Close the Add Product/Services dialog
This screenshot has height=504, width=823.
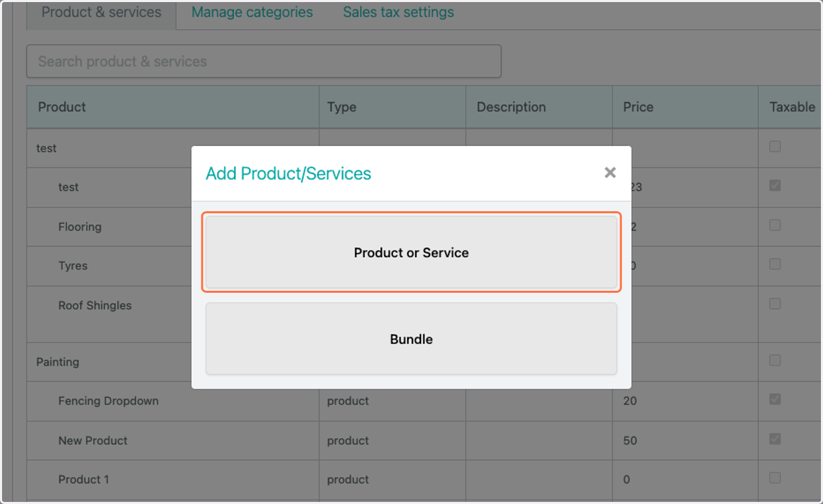click(610, 173)
